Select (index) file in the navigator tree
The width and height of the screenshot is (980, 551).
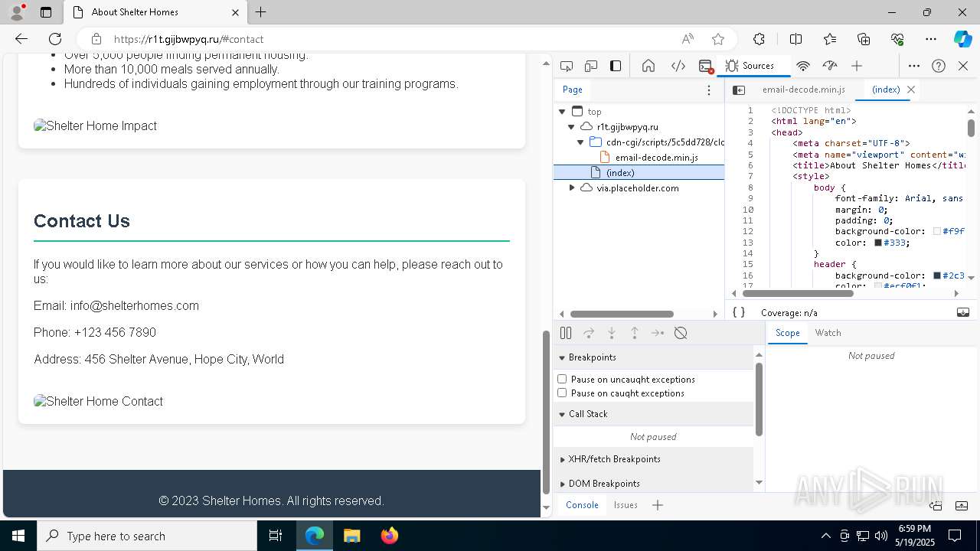pyautogui.click(x=639, y=173)
